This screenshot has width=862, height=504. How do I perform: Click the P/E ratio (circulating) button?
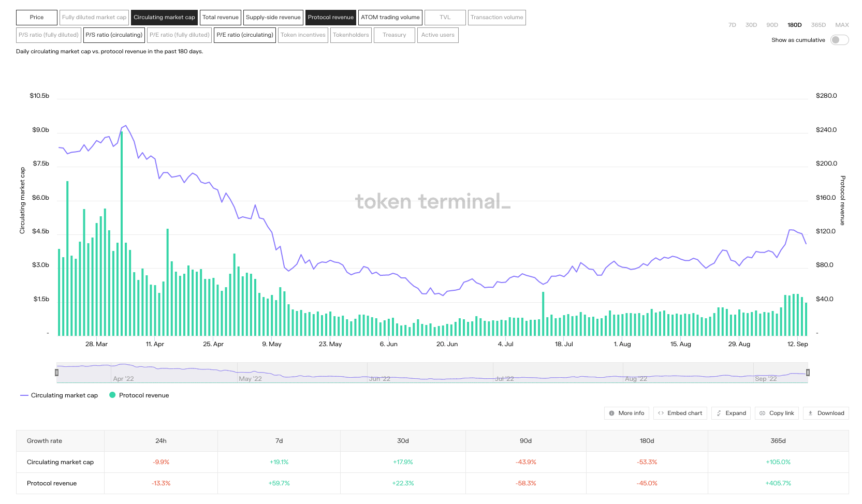coord(244,35)
